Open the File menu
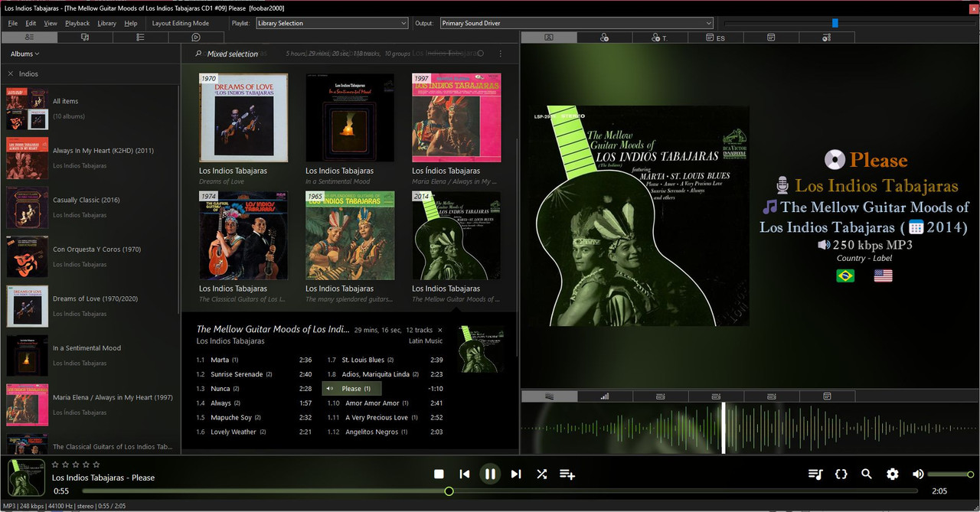The width and height of the screenshot is (980, 512). tap(12, 23)
